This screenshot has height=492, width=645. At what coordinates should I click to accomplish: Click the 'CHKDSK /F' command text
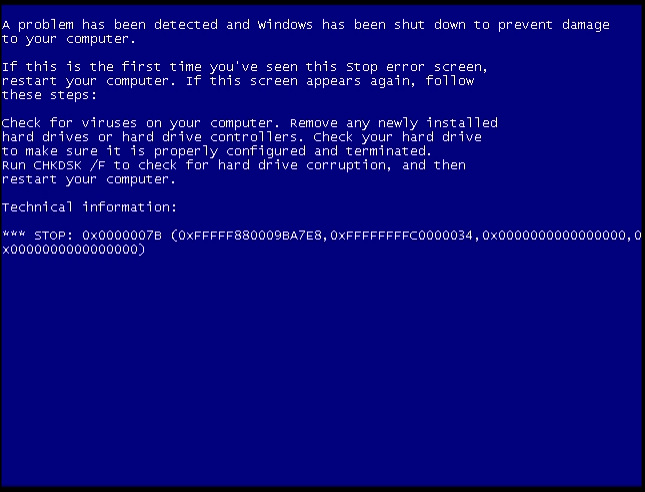[x=69, y=165]
